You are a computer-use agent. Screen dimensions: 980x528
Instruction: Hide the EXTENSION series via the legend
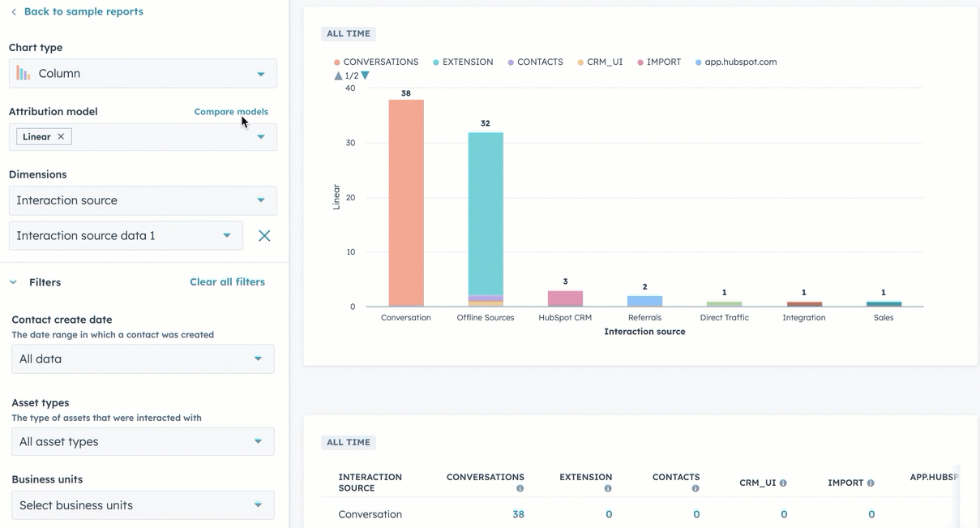pos(463,62)
